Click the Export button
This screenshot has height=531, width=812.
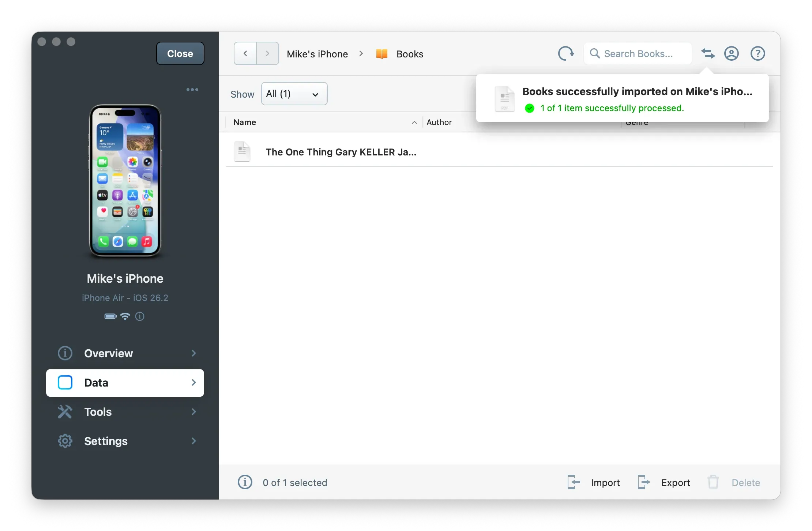(664, 482)
